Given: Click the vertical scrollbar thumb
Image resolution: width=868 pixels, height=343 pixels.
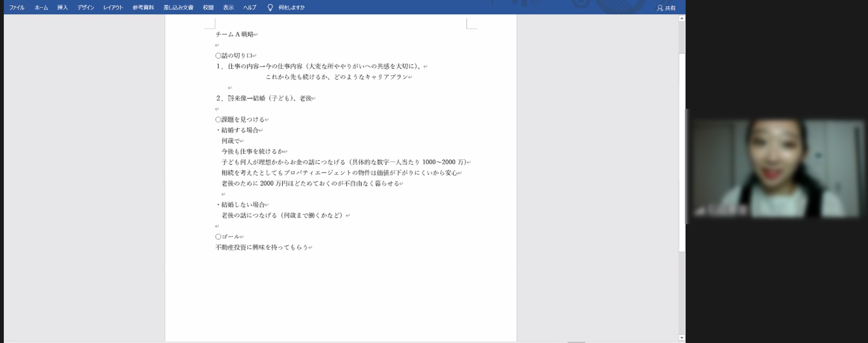Looking at the screenshot, I should 682,152.
